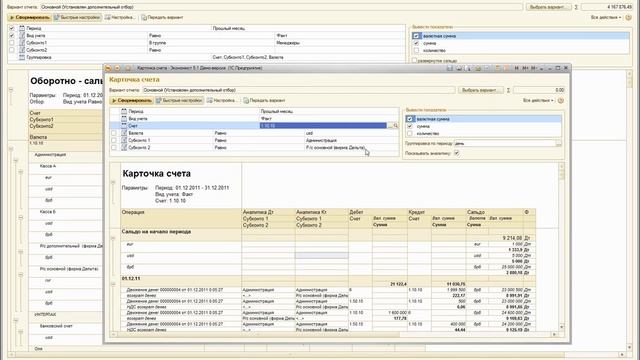The width and height of the screenshot is (640, 360).
Task: Click the Вариант отчета field in Карточка счета
Action: coord(298,90)
